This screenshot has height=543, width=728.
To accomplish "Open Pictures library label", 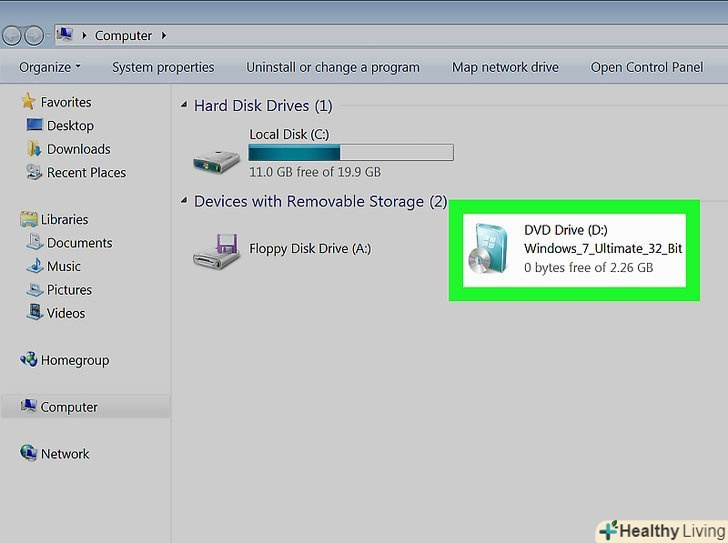I will tap(69, 290).
